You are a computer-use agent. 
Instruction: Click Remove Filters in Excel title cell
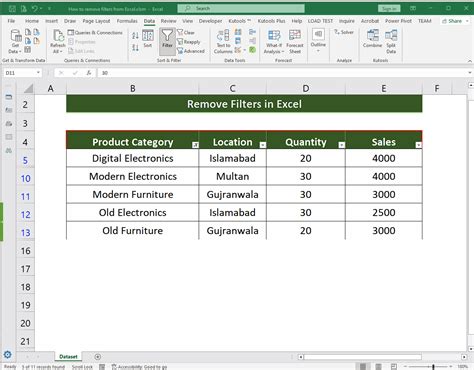[x=244, y=104]
